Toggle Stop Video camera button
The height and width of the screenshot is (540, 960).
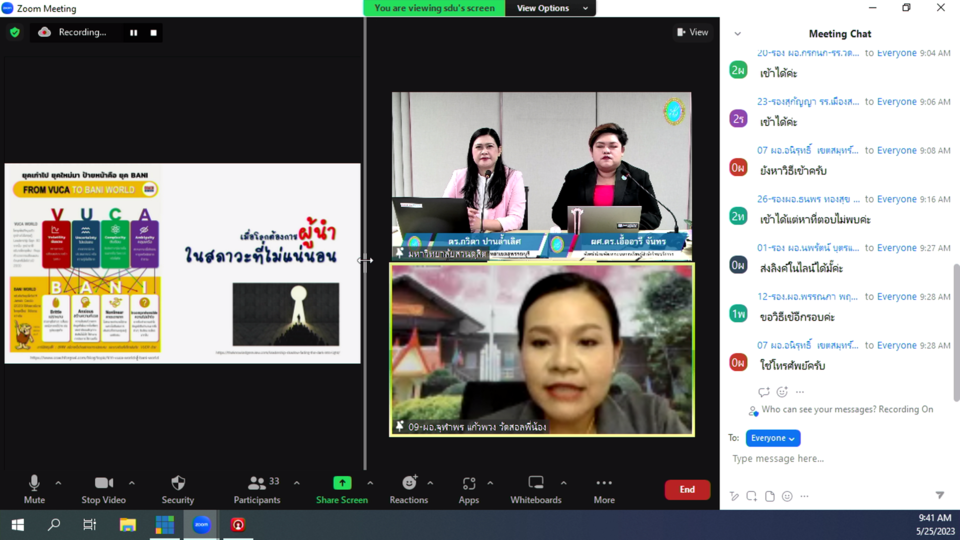(x=104, y=487)
